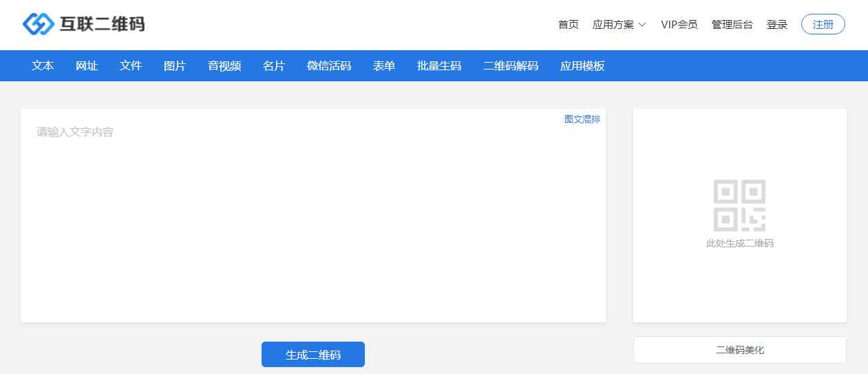868x374 pixels.
Task: Click the 登录 login link
Action: coord(776,25)
